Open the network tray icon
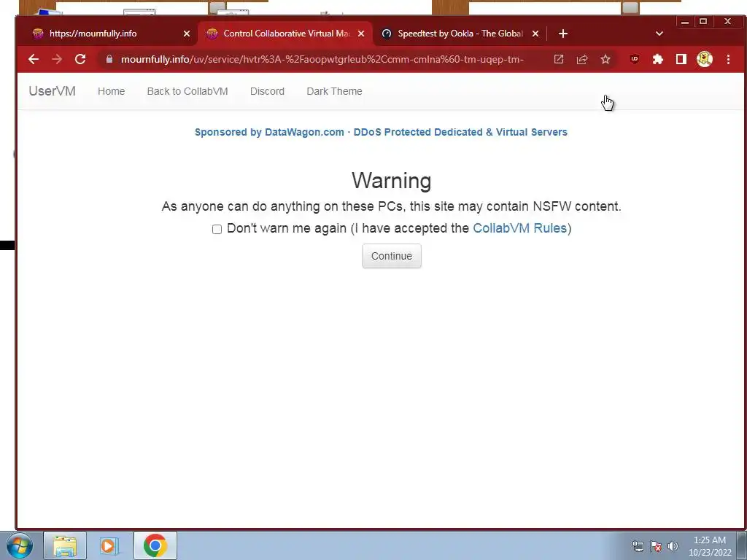Image resolution: width=747 pixels, height=560 pixels. (638, 546)
